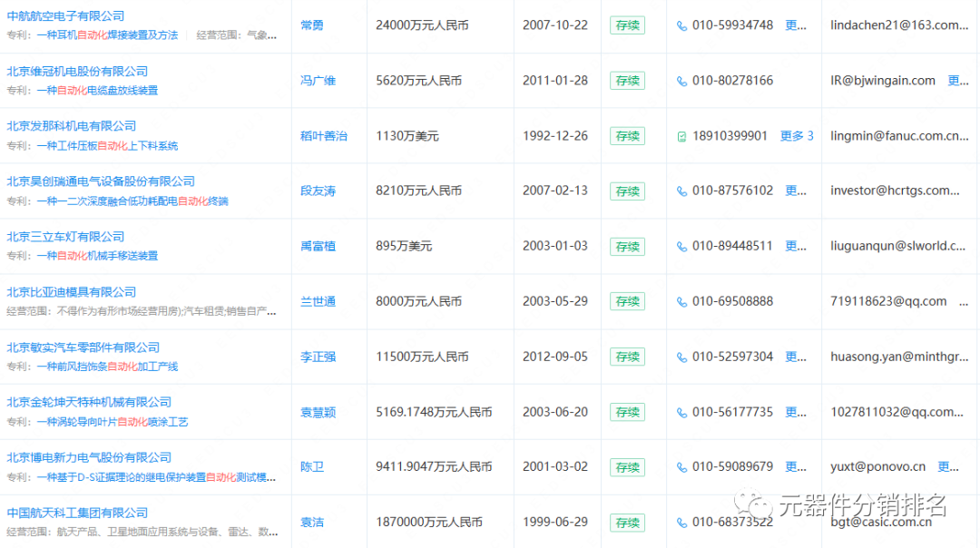The width and height of the screenshot is (980, 548).
Task: Click phone icon beside 010-59089679
Action: tap(681, 467)
